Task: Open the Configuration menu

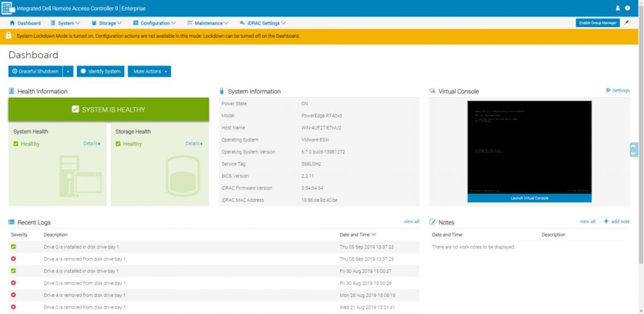Action: [x=154, y=23]
